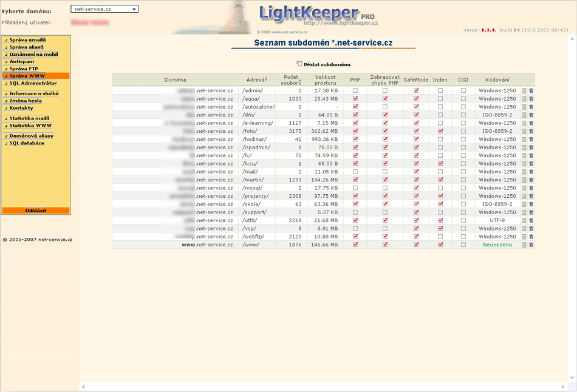Go to Změna hesla
This screenshot has width=577, height=392.
click(26, 101)
